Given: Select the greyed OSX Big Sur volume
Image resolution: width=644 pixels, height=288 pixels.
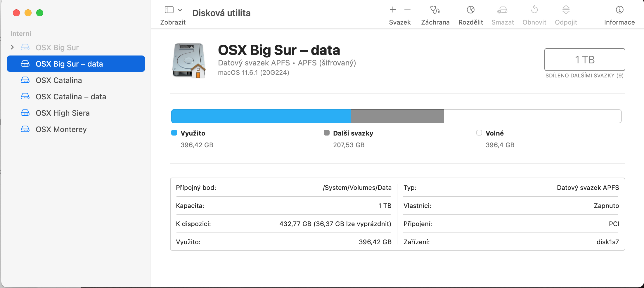Looking at the screenshot, I should 57,48.
